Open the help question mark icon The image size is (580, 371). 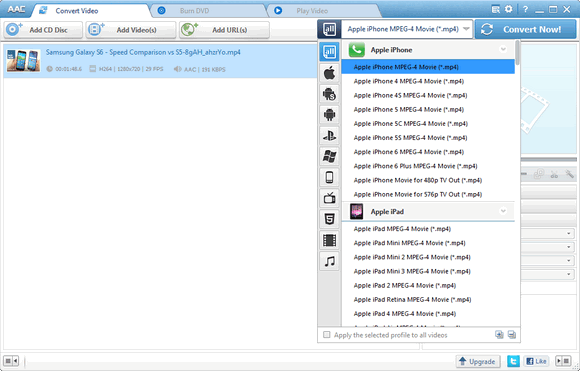click(x=525, y=10)
